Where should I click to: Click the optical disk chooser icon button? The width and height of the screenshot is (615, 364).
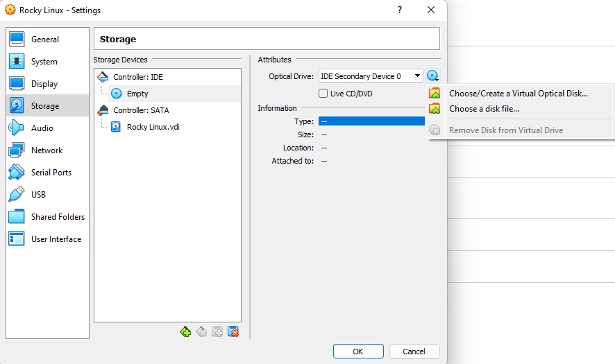[x=432, y=76]
